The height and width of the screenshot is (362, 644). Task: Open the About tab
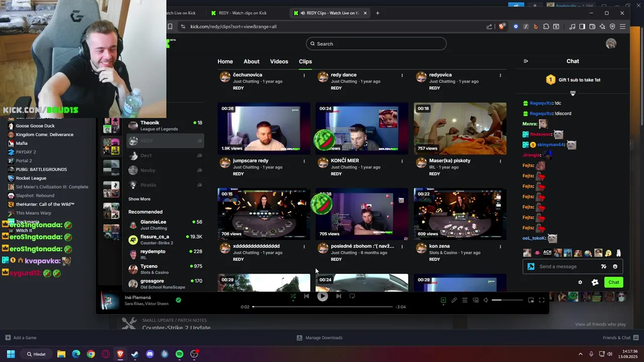click(x=252, y=61)
